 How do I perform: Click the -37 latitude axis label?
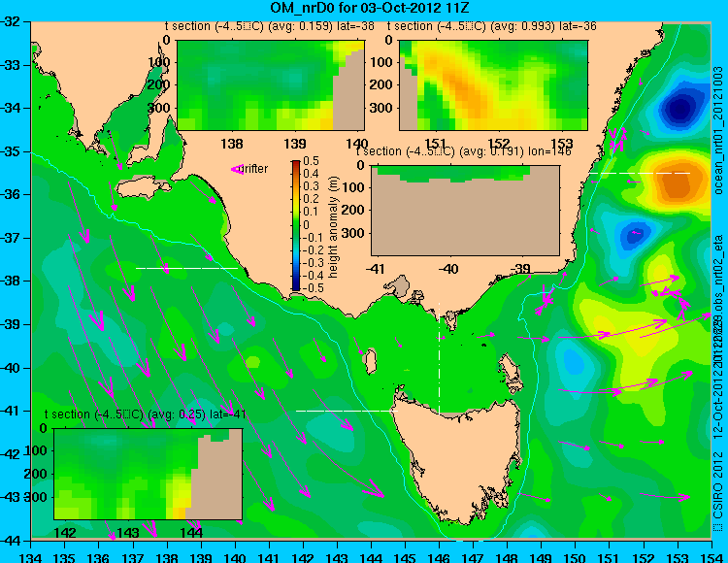(x=11, y=238)
